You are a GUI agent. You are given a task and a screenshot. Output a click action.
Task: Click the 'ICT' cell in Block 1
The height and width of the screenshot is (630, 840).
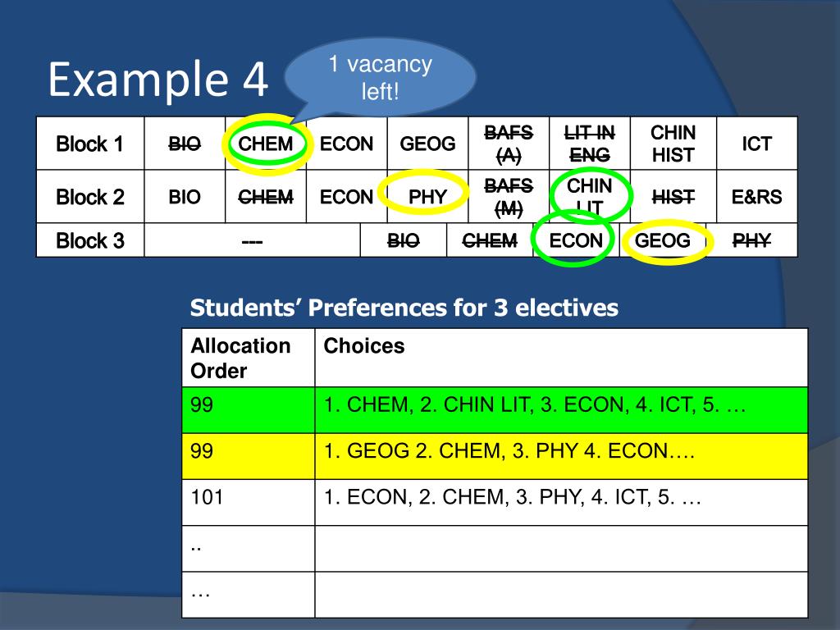pyautogui.click(x=756, y=144)
